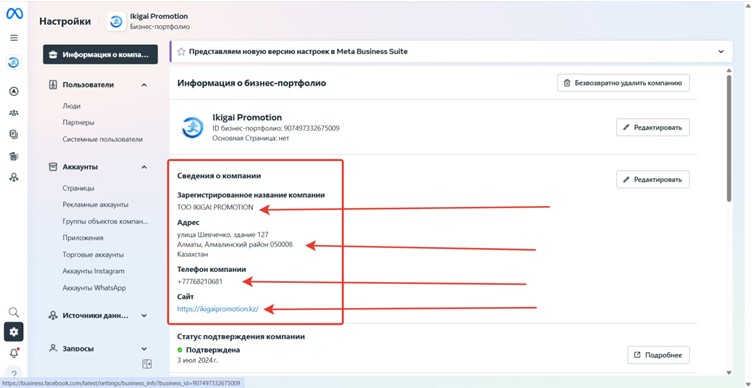Click Редактировать next to Ikigai Promotion name
Image resolution: width=752 pixels, height=388 pixels.
coord(653,128)
